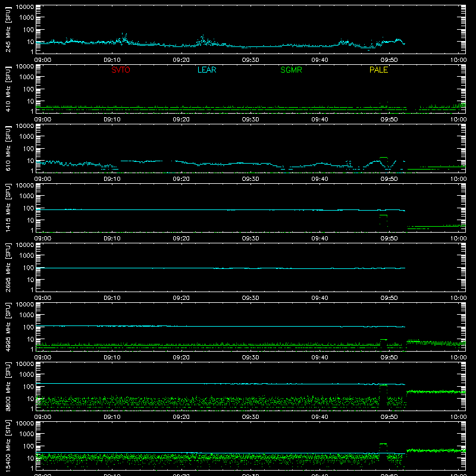The image size is (476, 476).
Task: Select the 1415 MHz [SFU] axis title
Action: 8,208
